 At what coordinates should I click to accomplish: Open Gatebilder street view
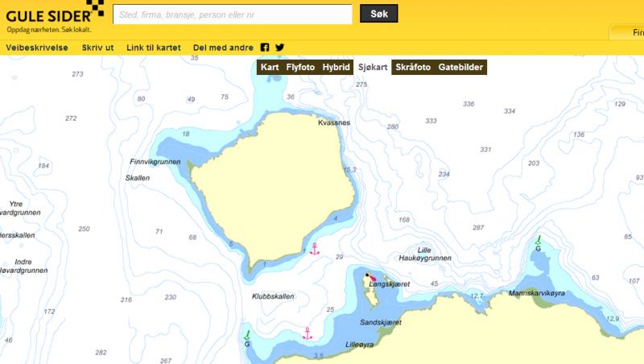[x=460, y=68]
